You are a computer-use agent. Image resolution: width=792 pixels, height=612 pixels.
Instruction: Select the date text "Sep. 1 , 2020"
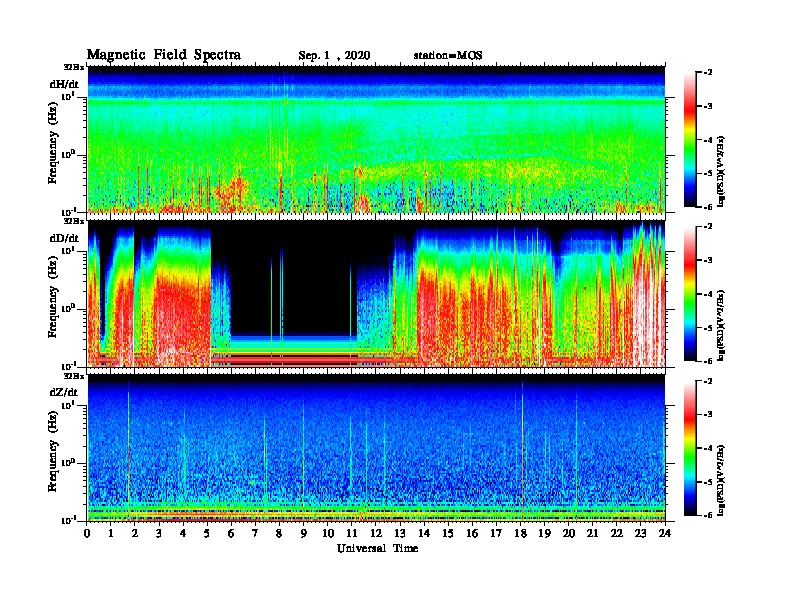[334, 56]
